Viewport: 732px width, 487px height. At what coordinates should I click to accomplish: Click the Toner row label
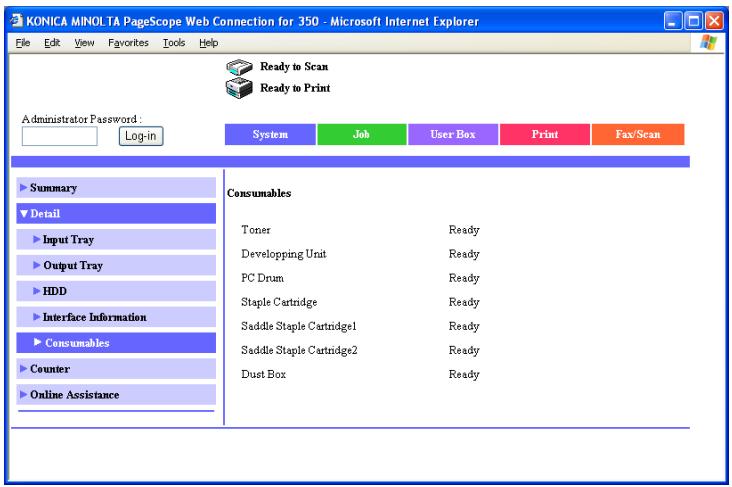point(256,230)
